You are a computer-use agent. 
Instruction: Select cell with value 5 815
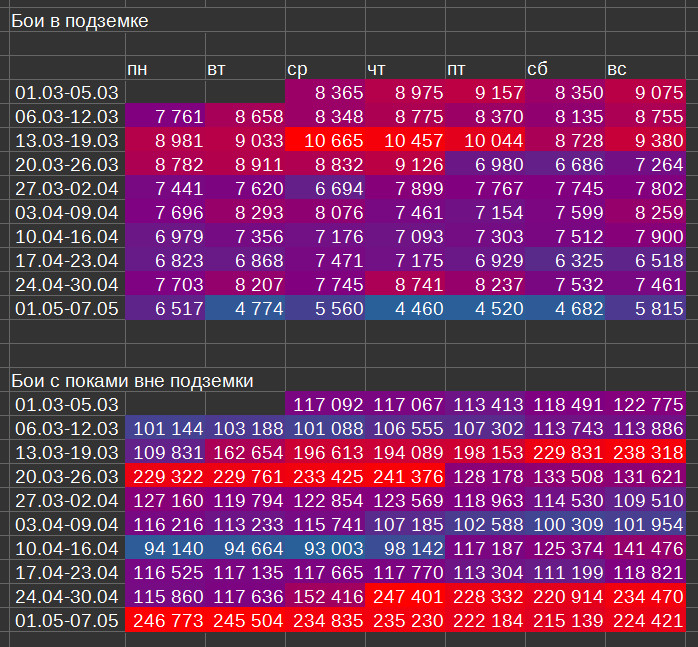pos(645,309)
